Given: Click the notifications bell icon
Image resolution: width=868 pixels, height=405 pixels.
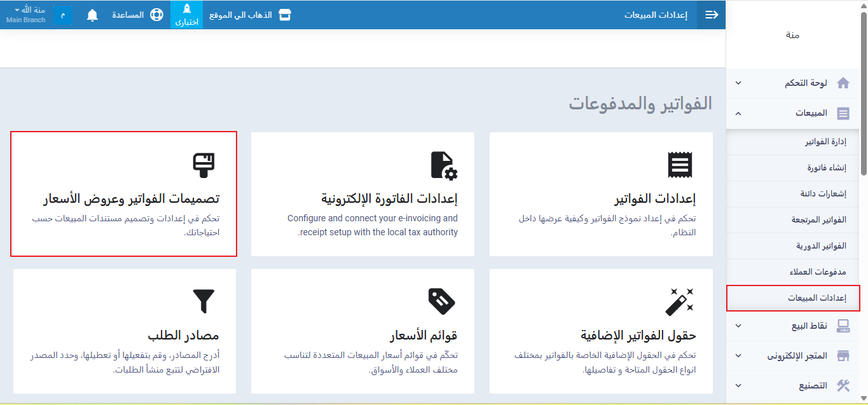Looking at the screenshot, I should point(92,15).
